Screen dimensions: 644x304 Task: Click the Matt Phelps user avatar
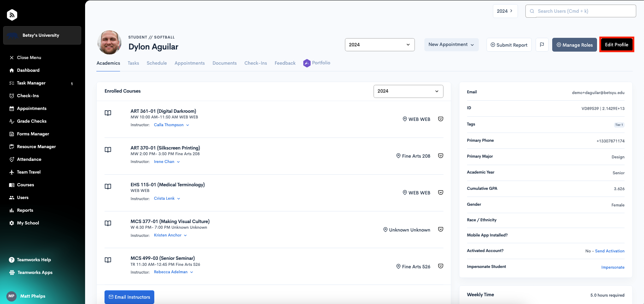[12, 296]
